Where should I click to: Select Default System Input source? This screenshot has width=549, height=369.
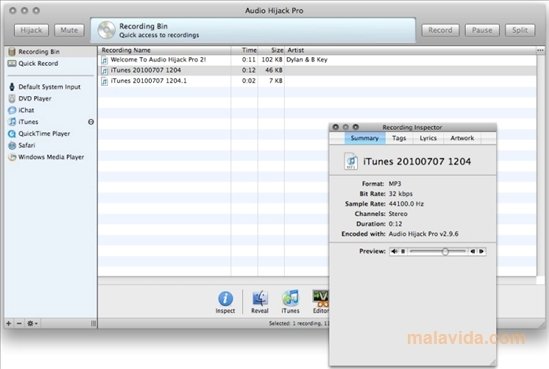(x=51, y=87)
